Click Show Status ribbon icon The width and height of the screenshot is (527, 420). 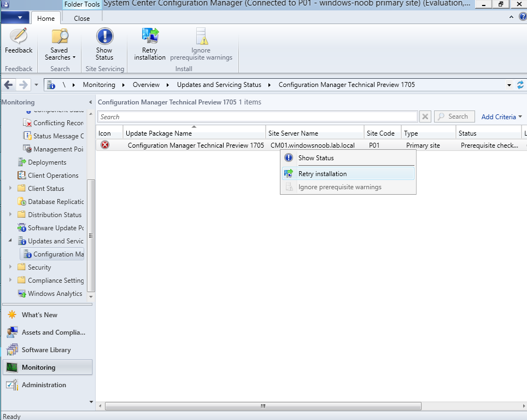(x=104, y=44)
